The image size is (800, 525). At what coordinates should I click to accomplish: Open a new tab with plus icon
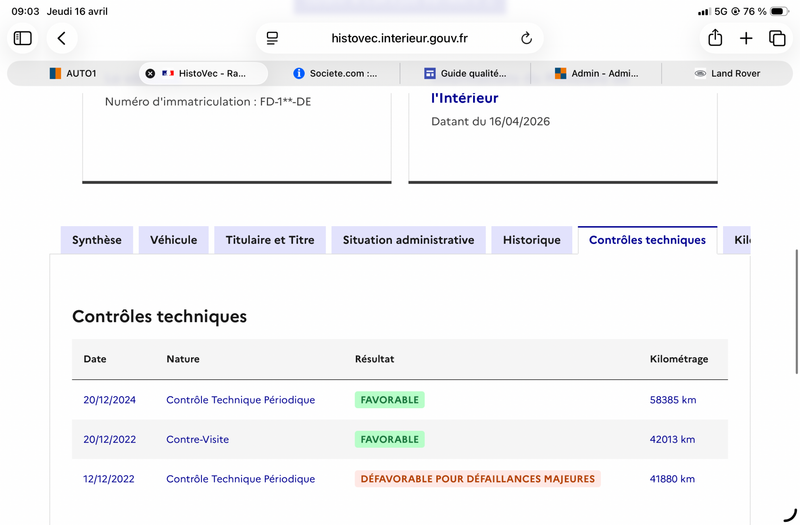(x=746, y=38)
